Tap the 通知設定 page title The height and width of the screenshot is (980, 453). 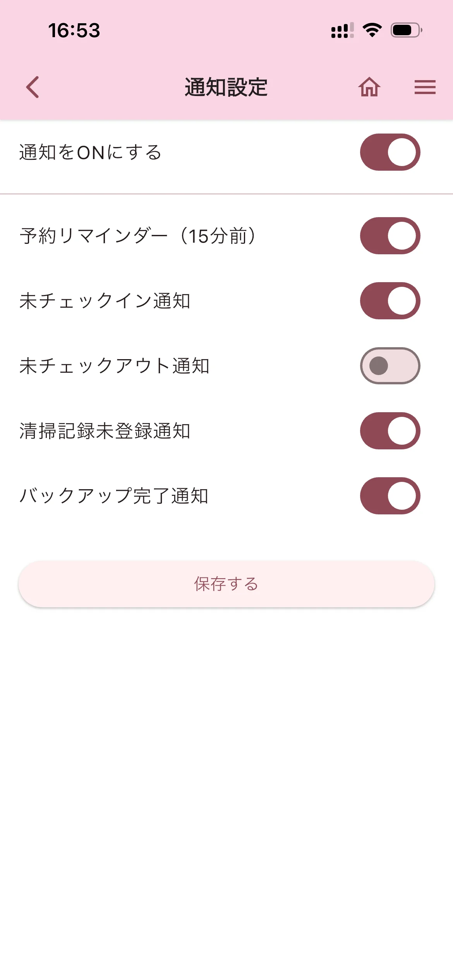[226, 87]
